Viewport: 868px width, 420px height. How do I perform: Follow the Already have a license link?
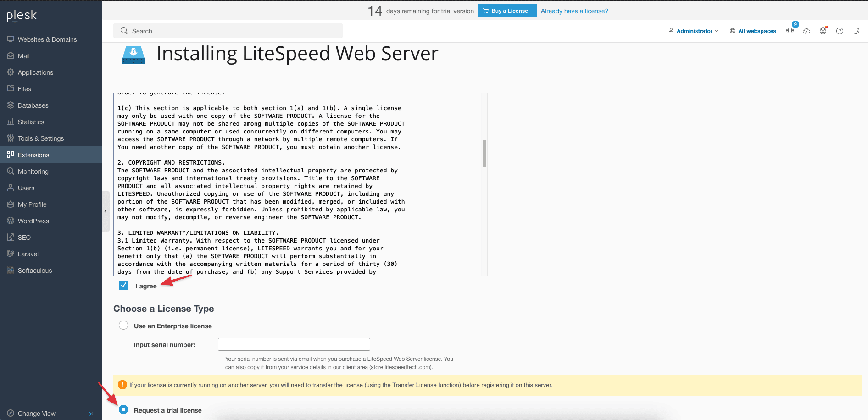coord(574,11)
